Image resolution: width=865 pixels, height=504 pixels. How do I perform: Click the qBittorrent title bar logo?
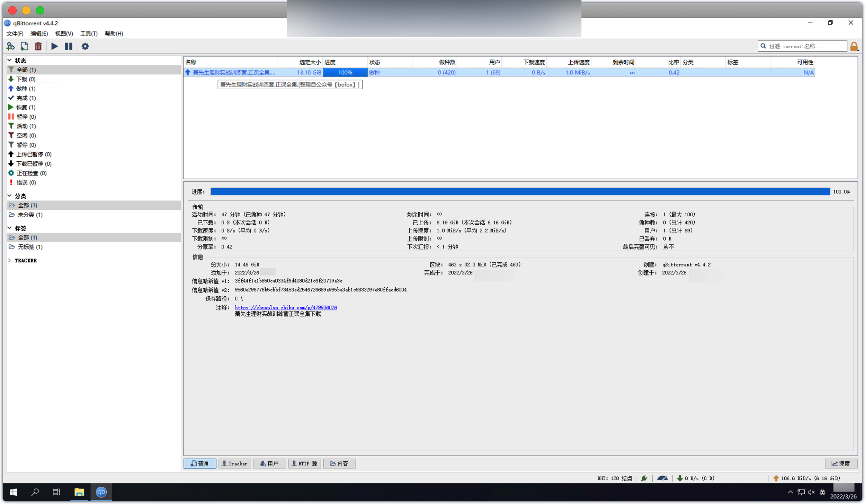tap(7, 23)
